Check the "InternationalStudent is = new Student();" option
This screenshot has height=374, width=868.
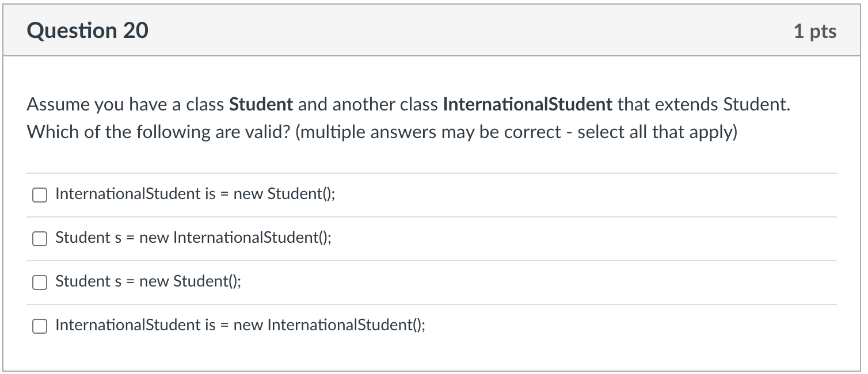click(39, 195)
